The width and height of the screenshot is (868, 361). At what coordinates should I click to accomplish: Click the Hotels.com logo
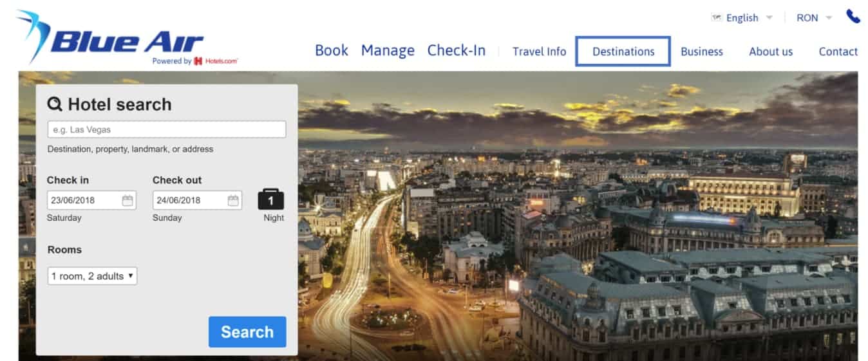pyautogui.click(x=216, y=61)
